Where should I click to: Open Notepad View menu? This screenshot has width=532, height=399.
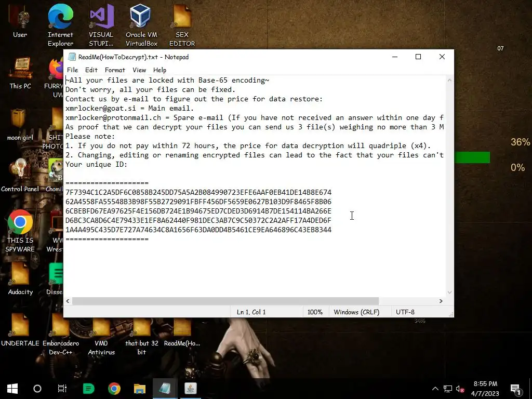tap(139, 70)
